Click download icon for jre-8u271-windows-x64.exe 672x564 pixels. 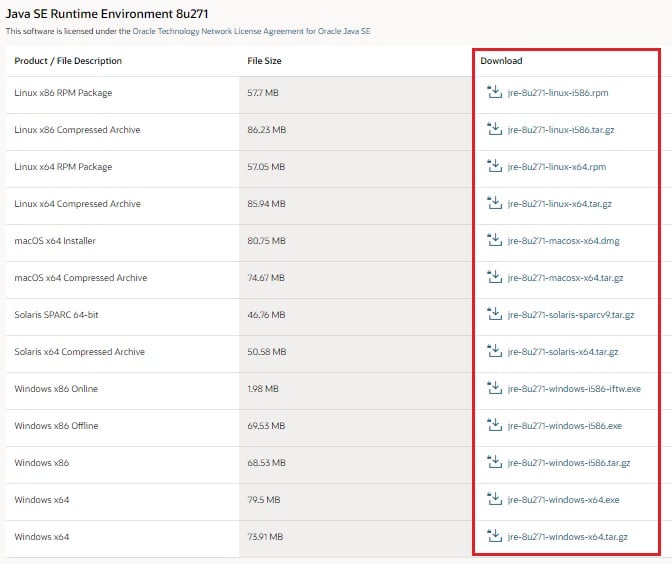[x=495, y=499]
